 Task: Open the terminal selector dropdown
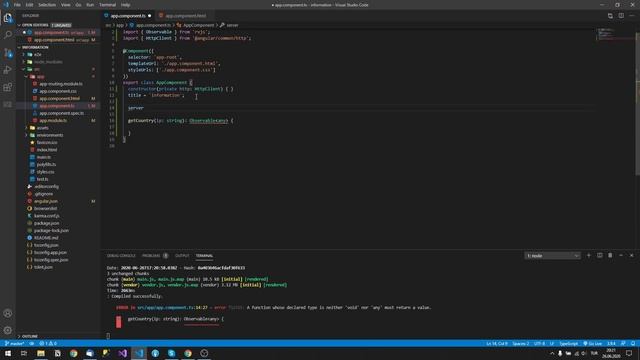pos(552,256)
